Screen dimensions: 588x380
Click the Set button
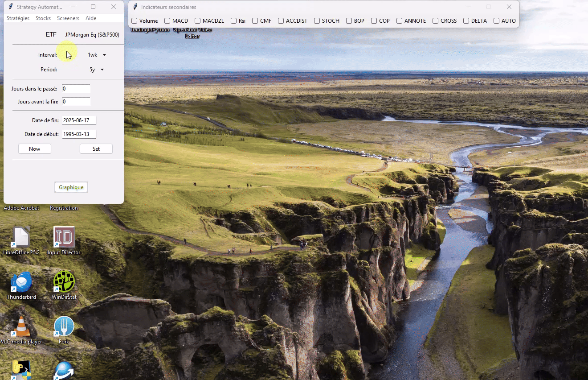point(96,149)
